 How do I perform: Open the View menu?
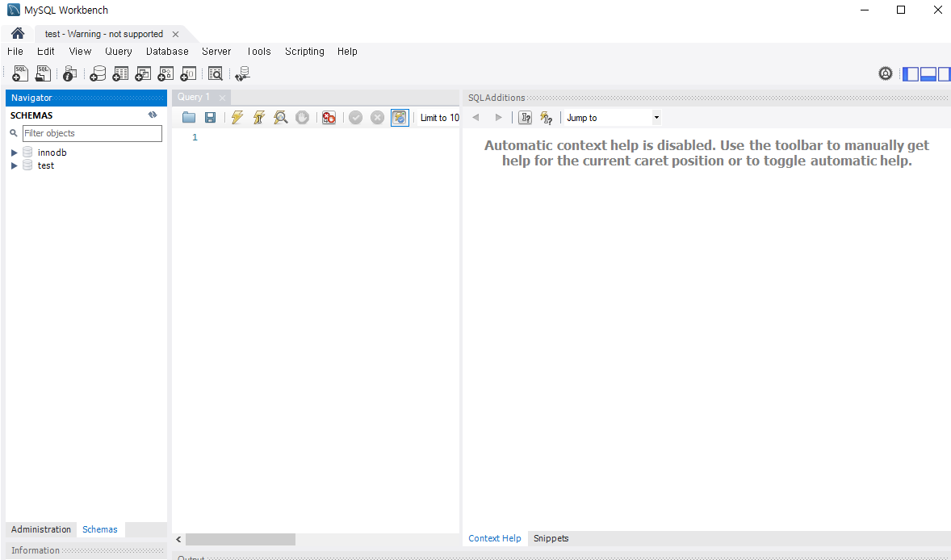pyautogui.click(x=80, y=52)
